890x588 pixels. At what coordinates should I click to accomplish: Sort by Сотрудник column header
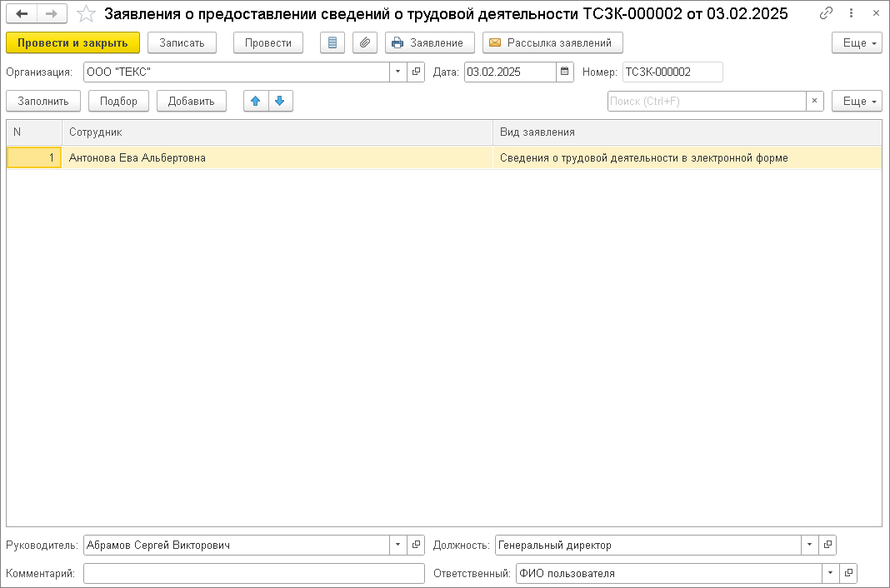(x=277, y=132)
